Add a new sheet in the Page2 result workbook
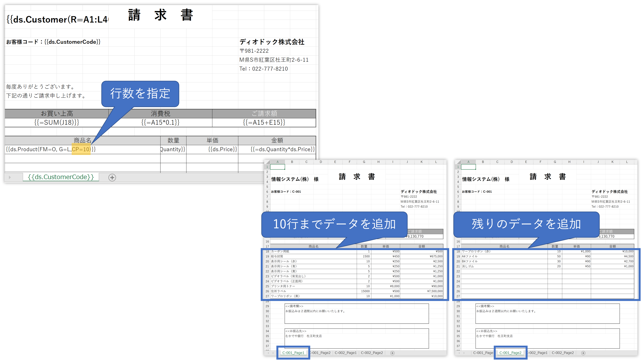Screen dimensions: 644x362 point(583,353)
